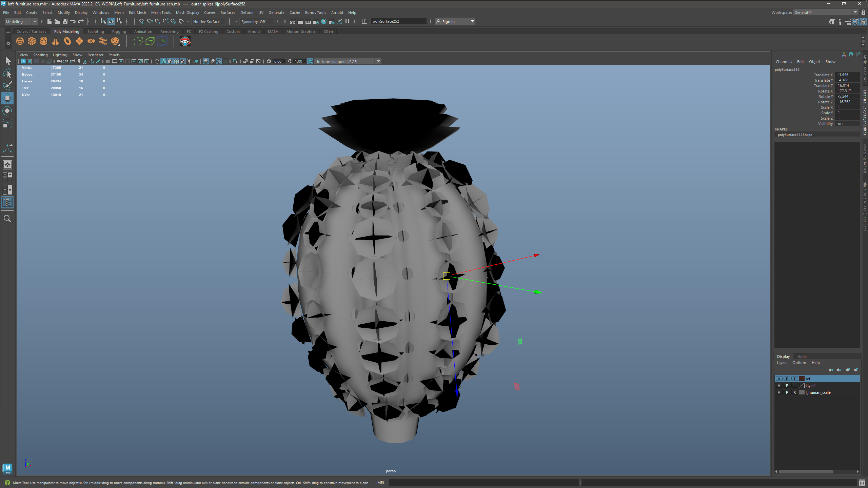The height and width of the screenshot is (488, 868).
Task: Click the Sign In button
Action: 448,21
